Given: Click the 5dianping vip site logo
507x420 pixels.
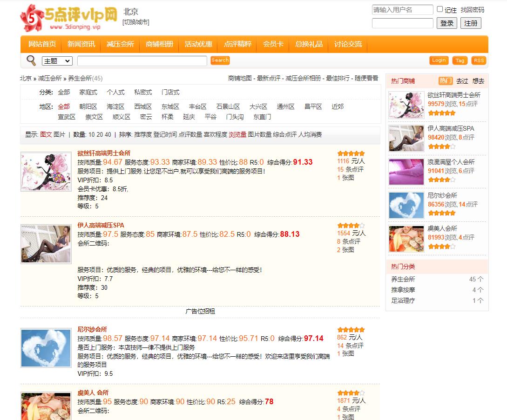Looking at the screenshot, I should point(68,18).
